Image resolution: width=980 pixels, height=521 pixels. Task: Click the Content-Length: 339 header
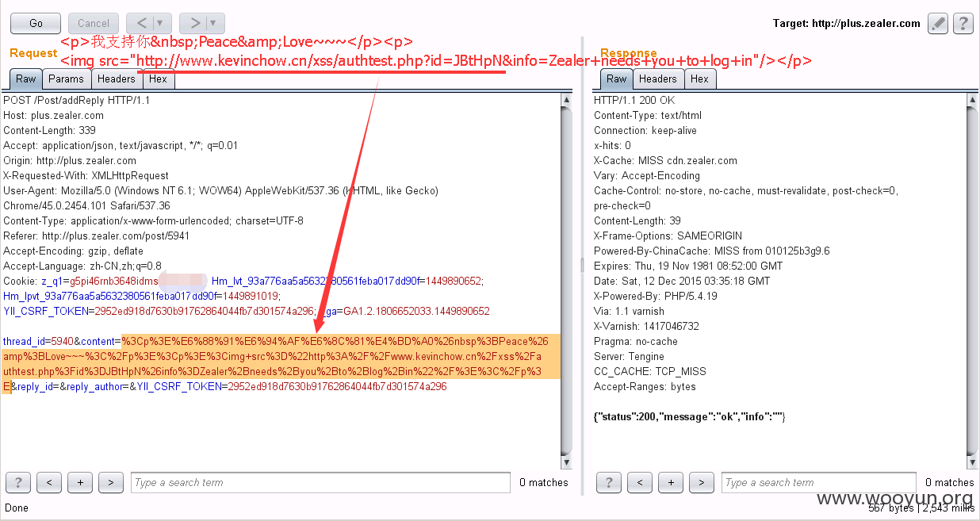tap(49, 131)
